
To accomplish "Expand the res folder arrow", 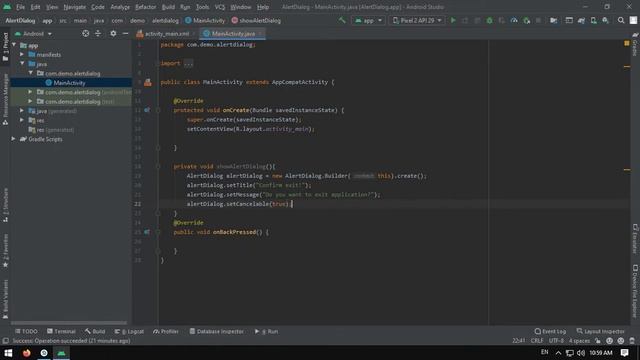I will (x=22, y=120).
